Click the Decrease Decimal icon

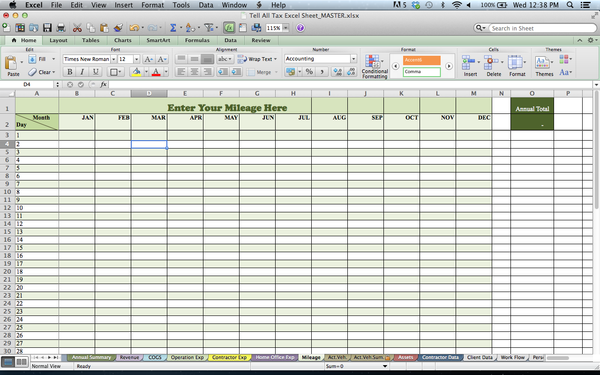pos(351,72)
